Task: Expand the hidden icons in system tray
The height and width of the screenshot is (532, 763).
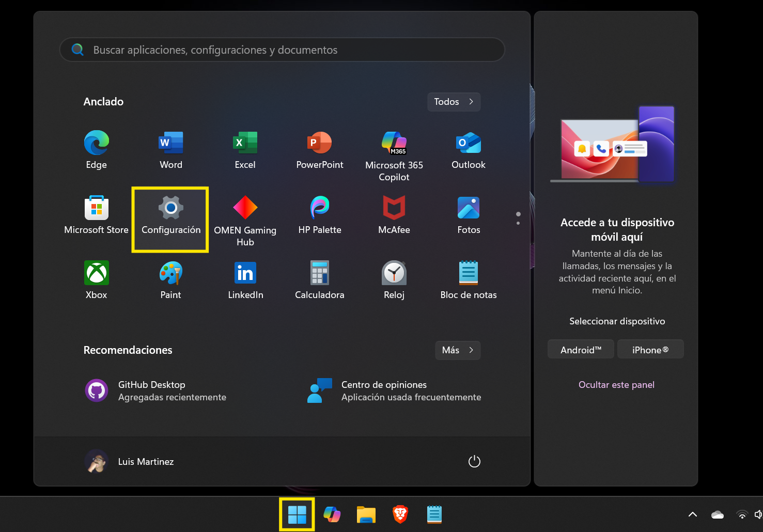Action: point(692,514)
